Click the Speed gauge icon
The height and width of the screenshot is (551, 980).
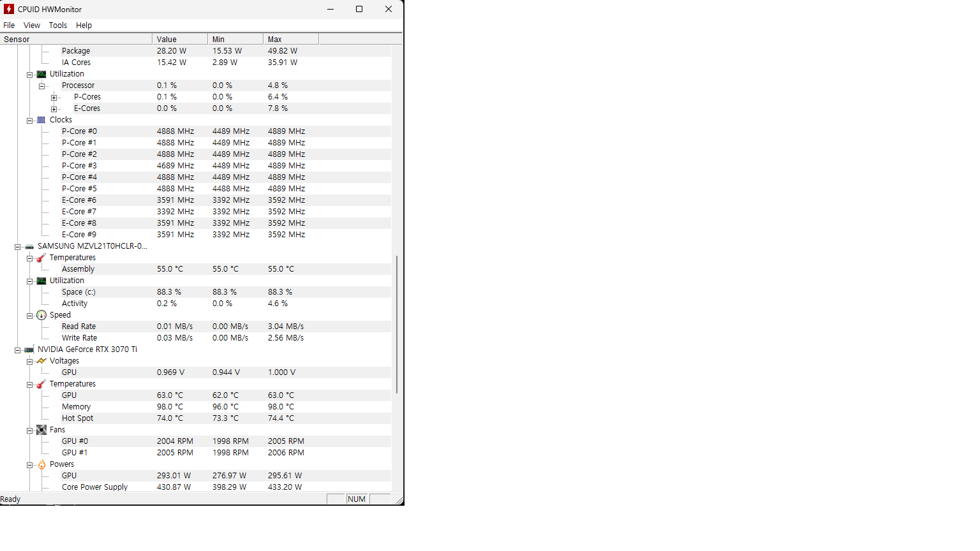[x=41, y=315]
